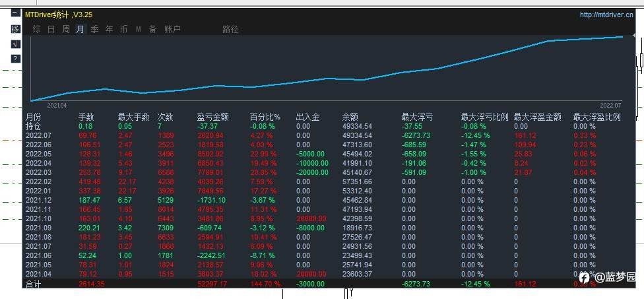Viewport: 644px width, 299px height.
Task: Click total lots value 2614.35
Action: coord(91,284)
